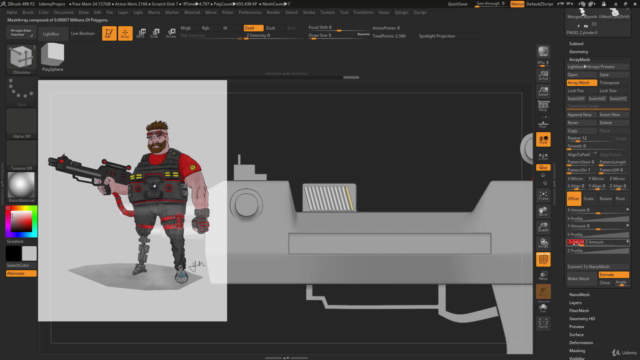The height and width of the screenshot is (360, 640).
Task: Open the Alpha menu
Action: coord(12,12)
